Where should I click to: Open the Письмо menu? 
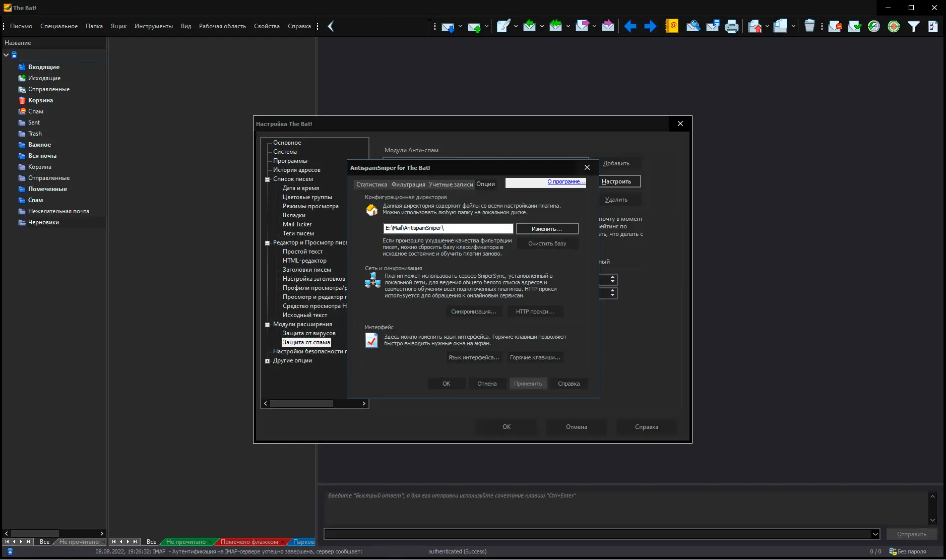[x=21, y=26]
